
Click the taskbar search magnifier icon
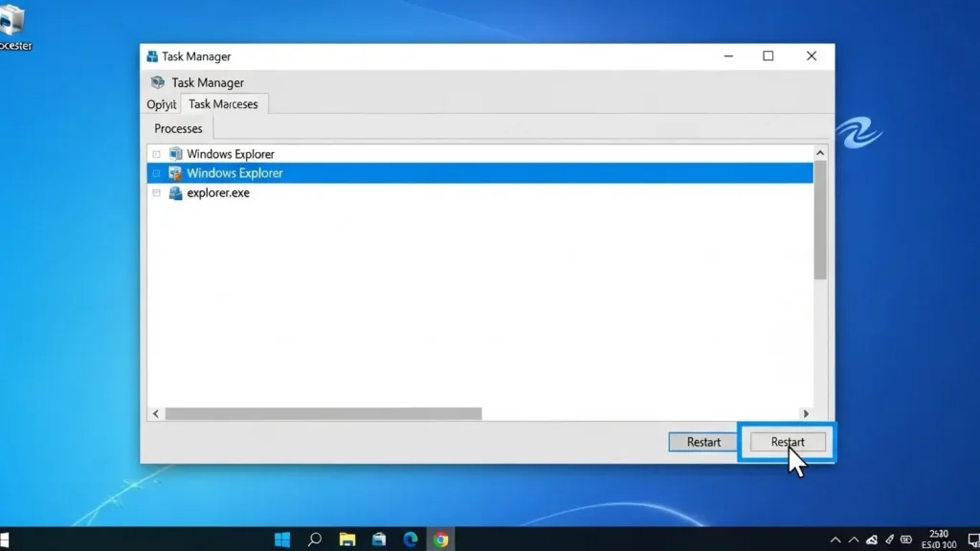coord(315,540)
